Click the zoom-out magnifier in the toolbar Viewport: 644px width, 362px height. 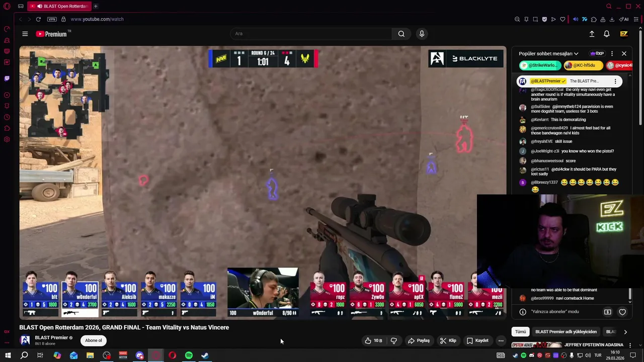[x=517, y=19]
